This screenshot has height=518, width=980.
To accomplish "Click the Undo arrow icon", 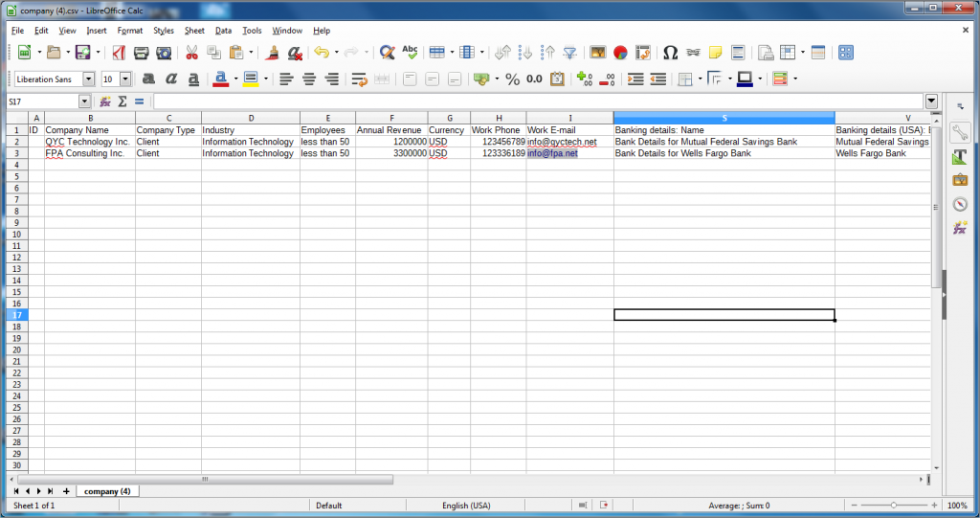I will coord(322,53).
